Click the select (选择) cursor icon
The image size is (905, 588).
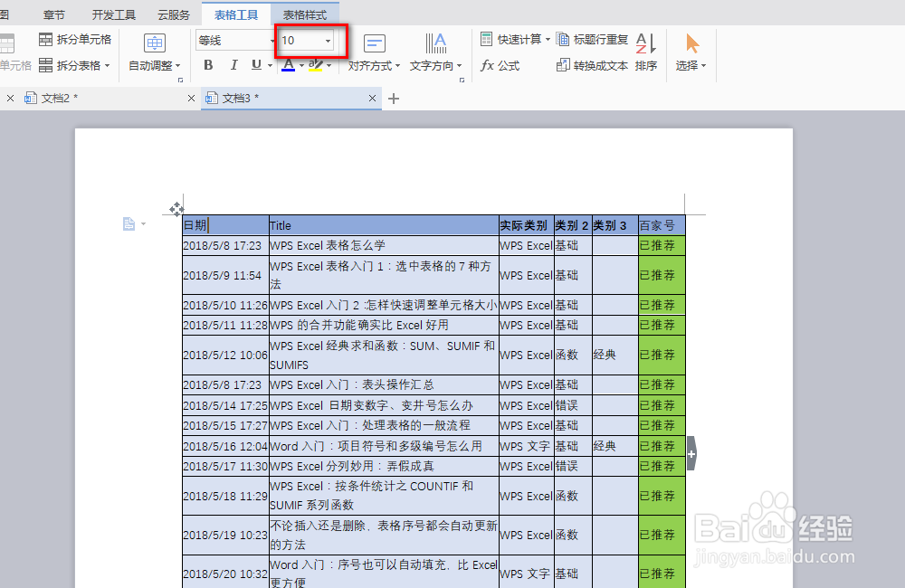692,43
